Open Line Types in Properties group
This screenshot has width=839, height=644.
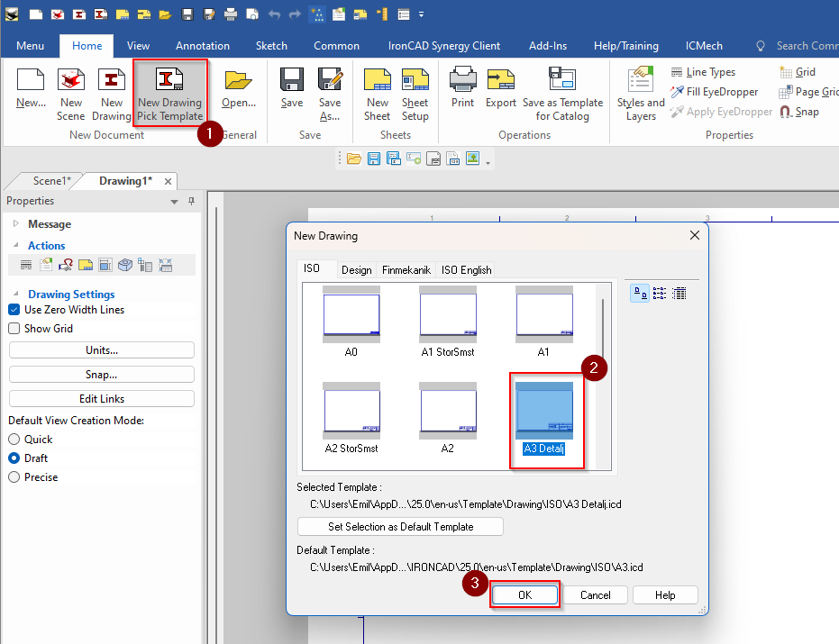click(703, 72)
